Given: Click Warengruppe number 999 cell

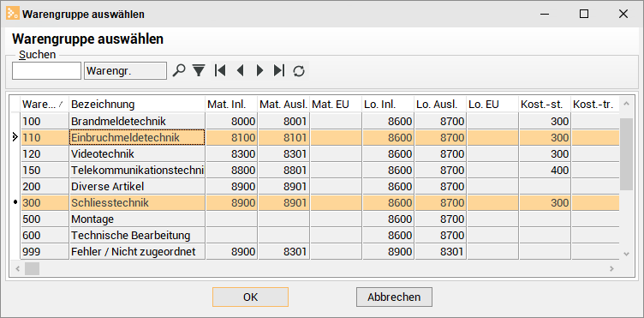Looking at the screenshot, I should [45, 251].
